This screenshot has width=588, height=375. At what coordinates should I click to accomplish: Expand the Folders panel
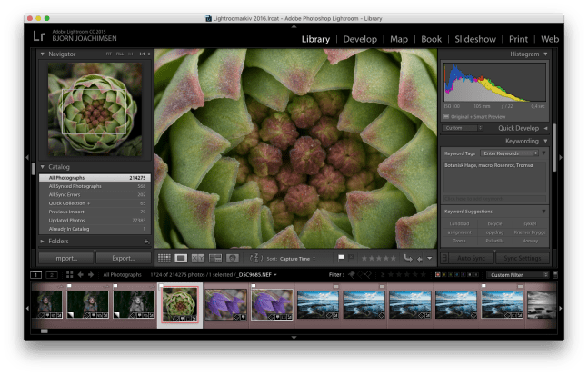coord(42,242)
